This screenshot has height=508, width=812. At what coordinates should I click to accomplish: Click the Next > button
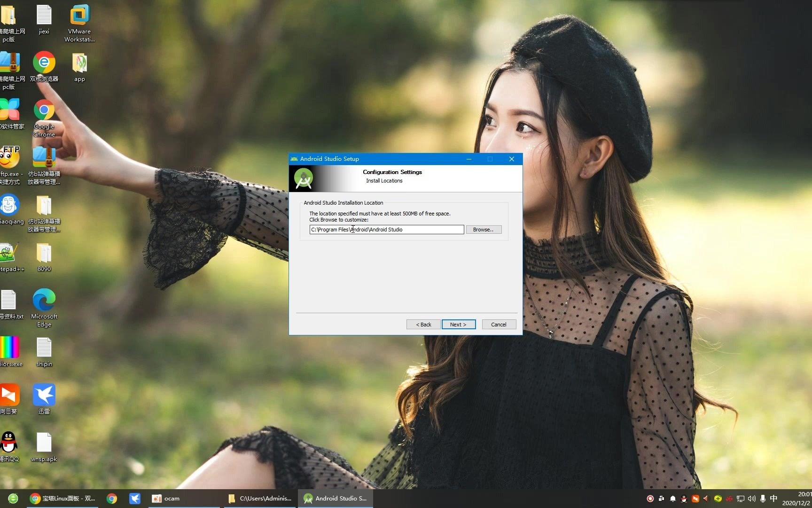point(459,325)
